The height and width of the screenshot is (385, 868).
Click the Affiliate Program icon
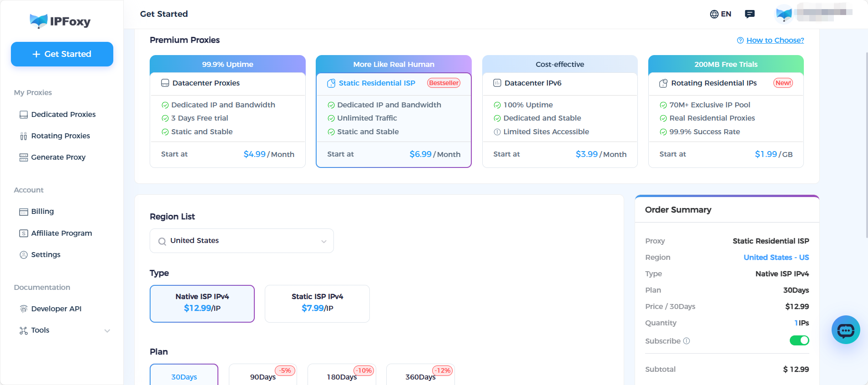pyautogui.click(x=24, y=233)
